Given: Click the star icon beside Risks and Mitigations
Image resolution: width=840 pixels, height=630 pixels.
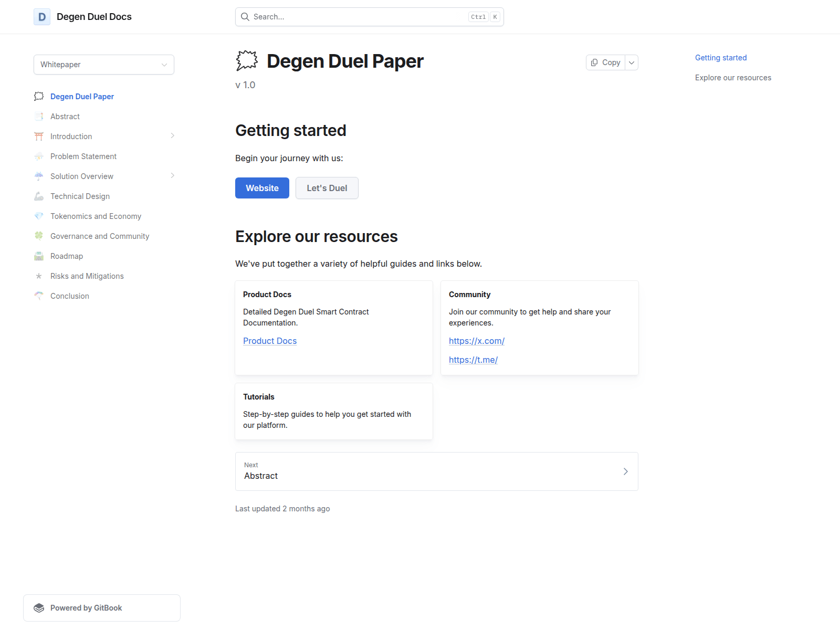Looking at the screenshot, I should pyautogui.click(x=39, y=276).
